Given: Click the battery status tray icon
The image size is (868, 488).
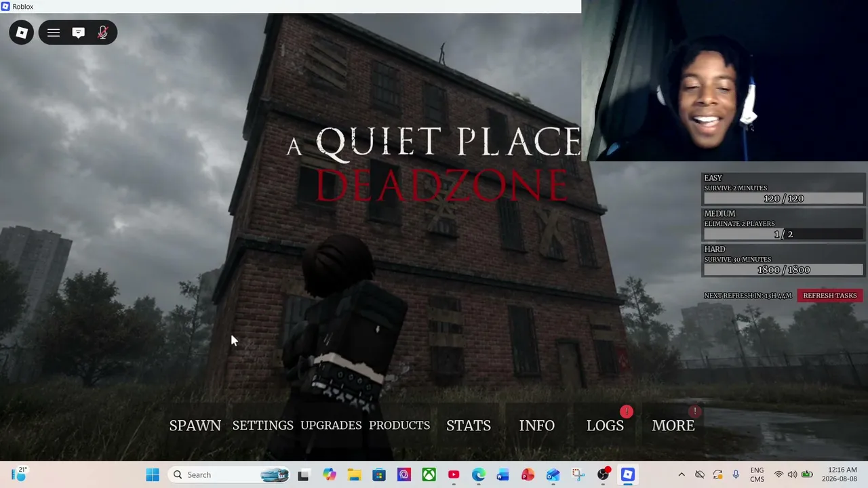Looking at the screenshot, I should (x=807, y=474).
